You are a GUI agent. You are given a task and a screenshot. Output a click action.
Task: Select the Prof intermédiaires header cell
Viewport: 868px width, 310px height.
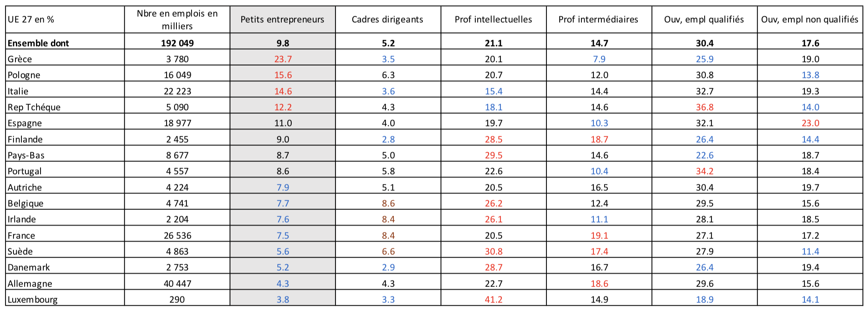click(x=598, y=19)
